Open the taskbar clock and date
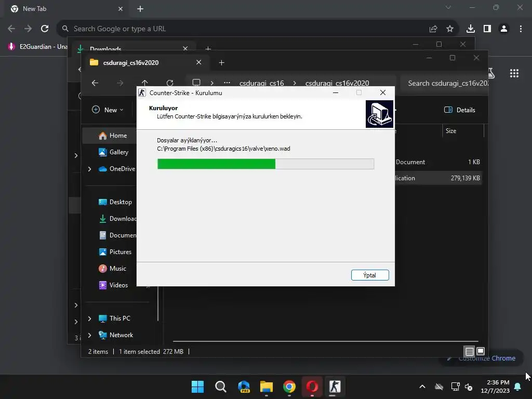Screen dimensions: 532x399 (x=495, y=387)
